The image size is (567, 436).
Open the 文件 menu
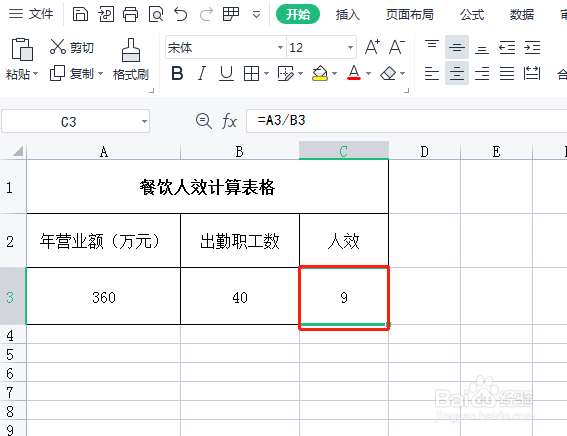(x=31, y=14)
